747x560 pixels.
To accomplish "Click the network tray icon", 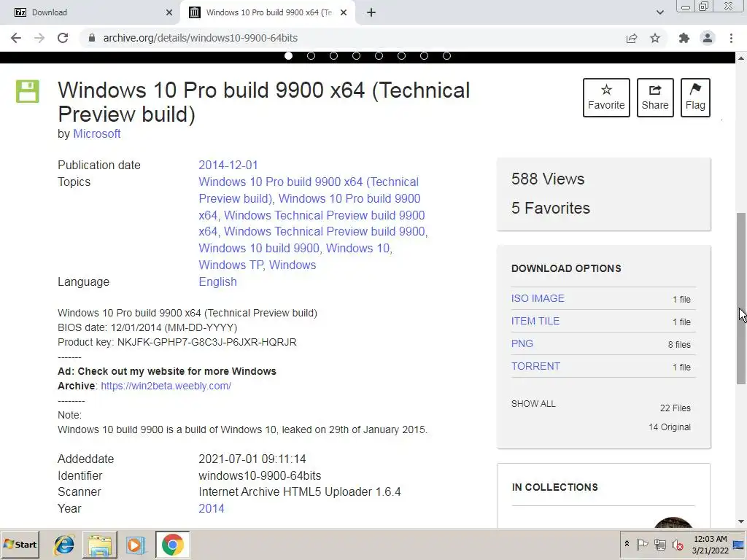I will 659,544.
